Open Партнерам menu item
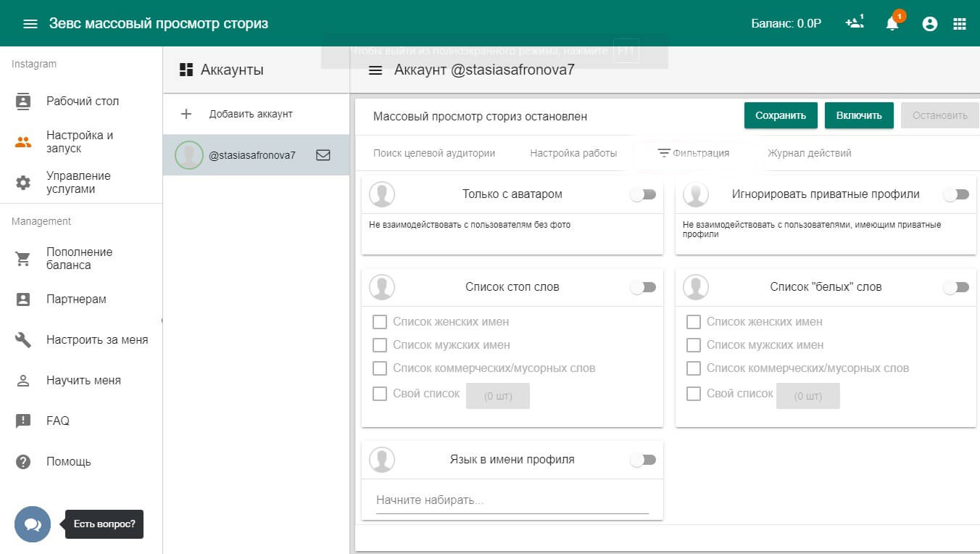 [x=81, y=299]
